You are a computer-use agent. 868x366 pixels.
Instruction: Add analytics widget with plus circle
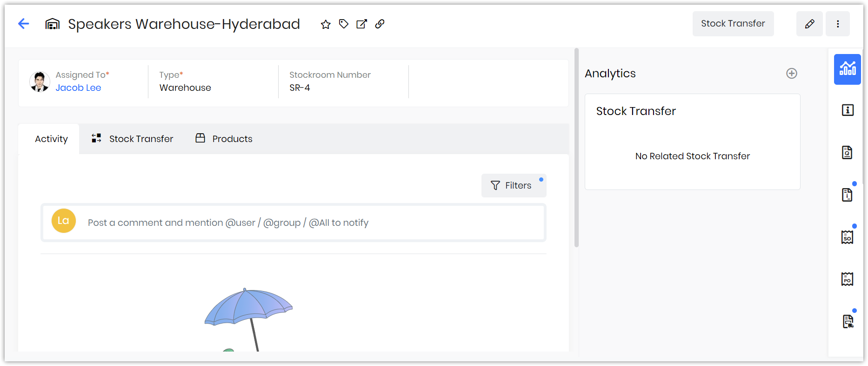(792, 73)
